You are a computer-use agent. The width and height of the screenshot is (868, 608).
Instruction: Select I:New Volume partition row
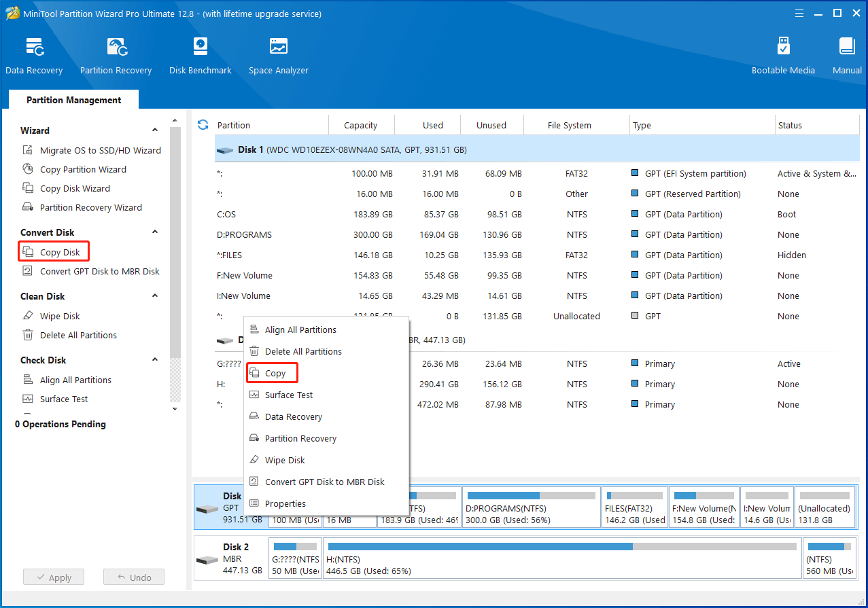[537, 296]
